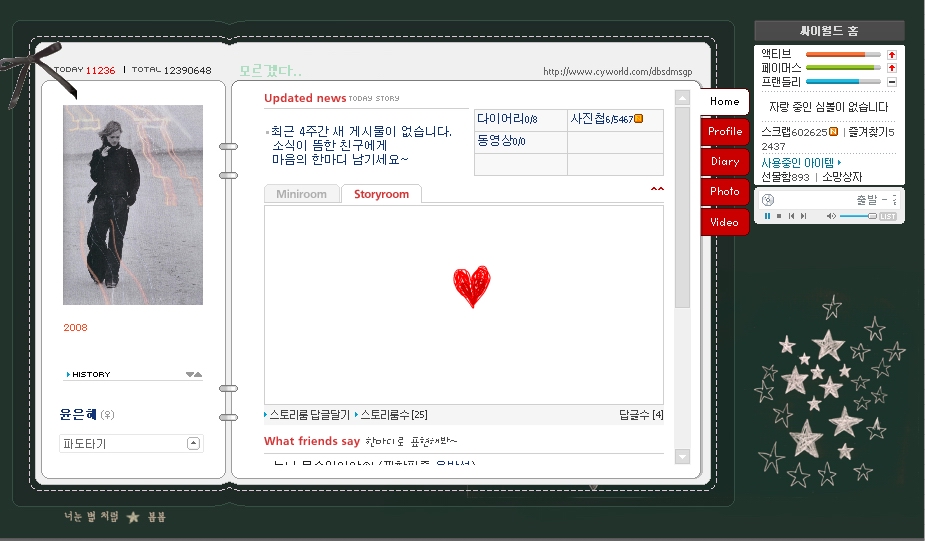This screenshot has height=541, width=925.
Task: Click the star icon in footer caption
Action: [133, 517]
